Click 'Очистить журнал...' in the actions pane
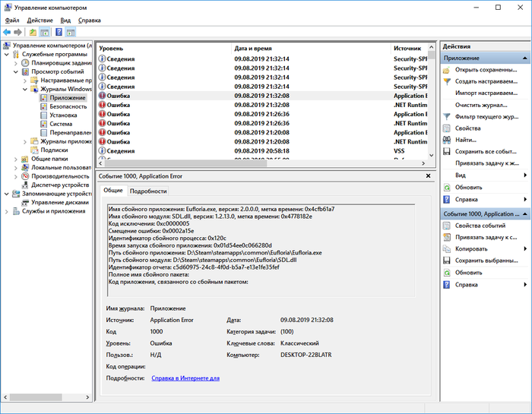The image size is (532, 414). click(x=480, y=105)
